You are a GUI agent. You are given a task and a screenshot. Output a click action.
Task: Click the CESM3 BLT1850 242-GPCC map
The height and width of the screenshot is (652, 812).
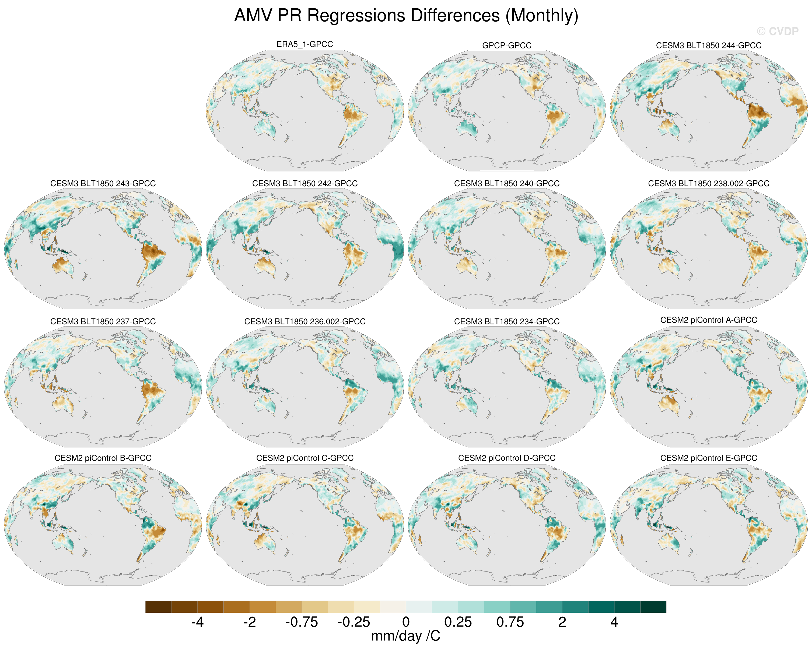(305, 248)
